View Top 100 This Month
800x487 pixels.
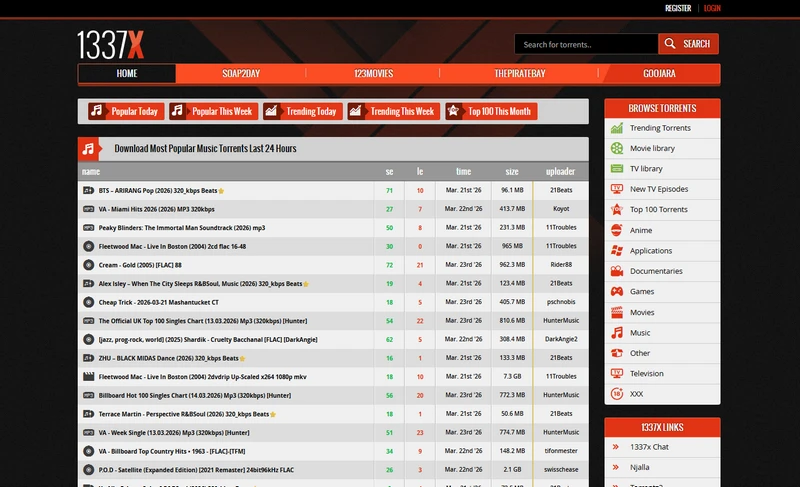(x=490, y=111)
